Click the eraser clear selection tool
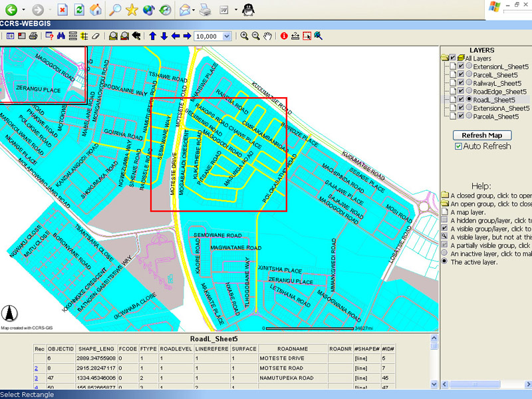Viewport: 532px width, 399px height. pos(95,36)
